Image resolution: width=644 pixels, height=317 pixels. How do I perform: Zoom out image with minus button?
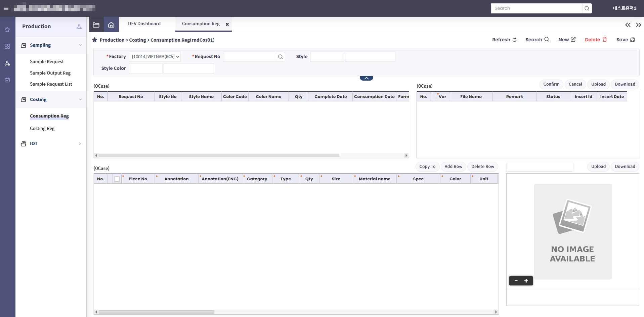click(516, 281)
